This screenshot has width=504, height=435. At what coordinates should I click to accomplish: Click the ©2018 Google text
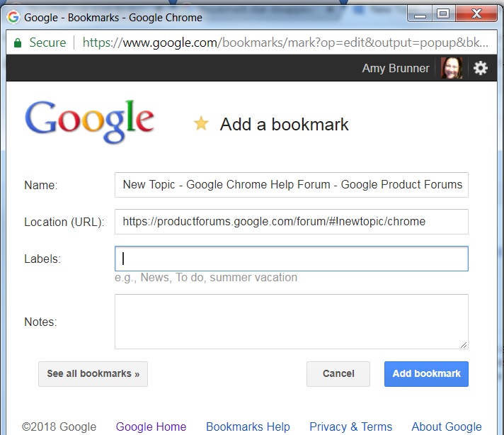coord(59,426)
